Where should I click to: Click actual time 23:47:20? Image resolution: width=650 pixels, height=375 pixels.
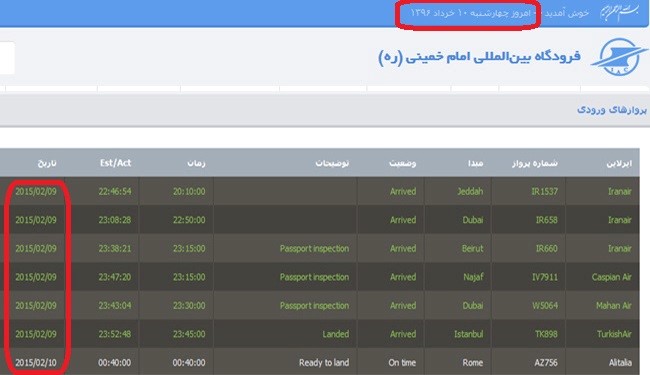tap(115, 277)
